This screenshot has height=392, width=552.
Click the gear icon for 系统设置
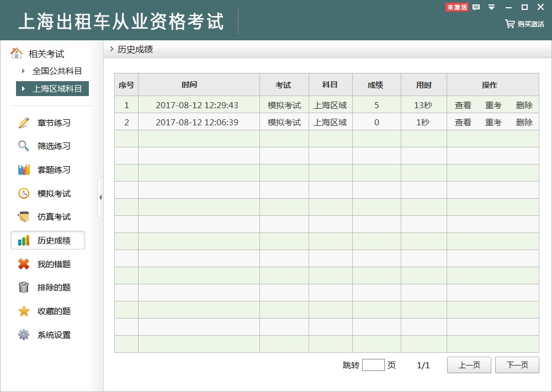24,335
